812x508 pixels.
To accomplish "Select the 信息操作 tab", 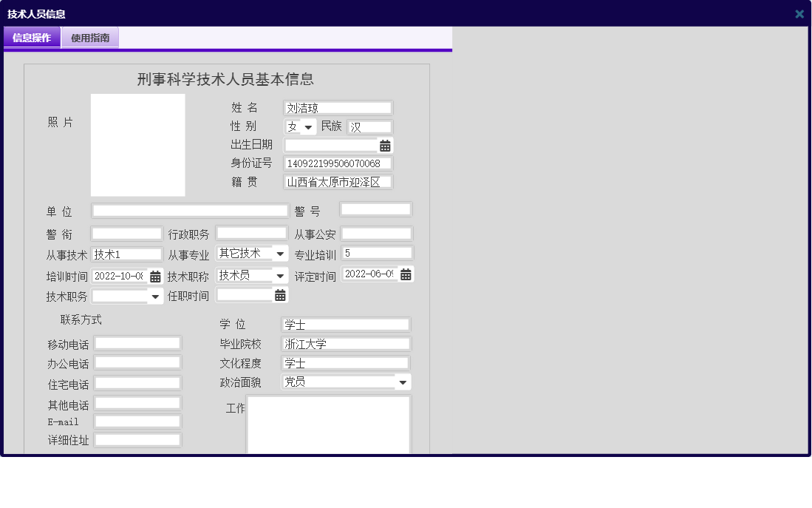I will [x=31, y=36].
